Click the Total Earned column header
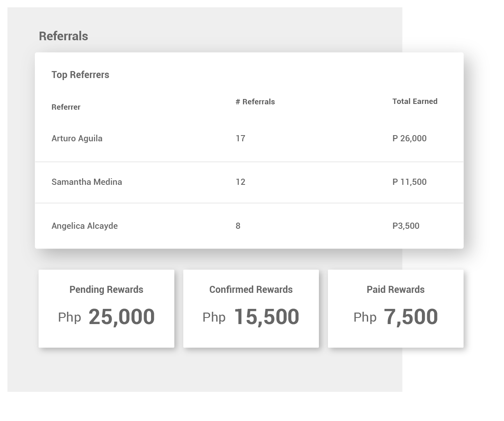 [415, 101]
